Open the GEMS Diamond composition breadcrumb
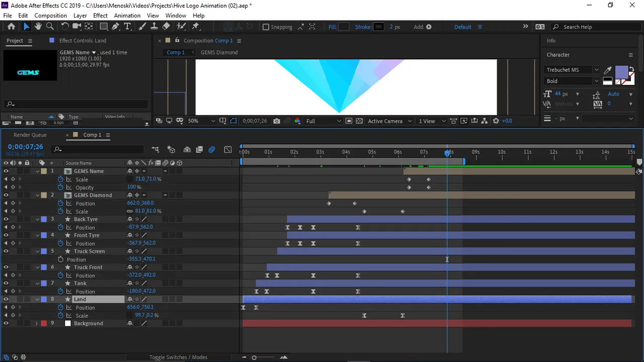644x362 pixels. 219,52
